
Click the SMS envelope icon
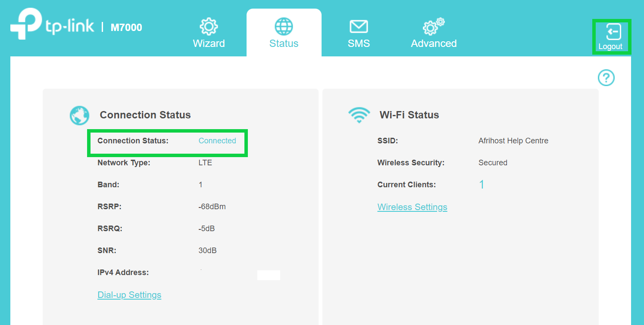359,27
